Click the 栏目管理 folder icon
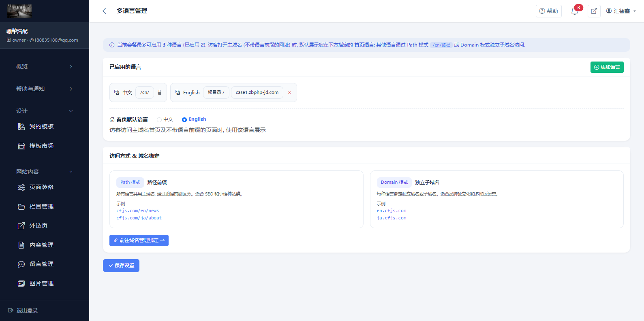Screen dimensions: 644x321 click(x=21, y=206)
